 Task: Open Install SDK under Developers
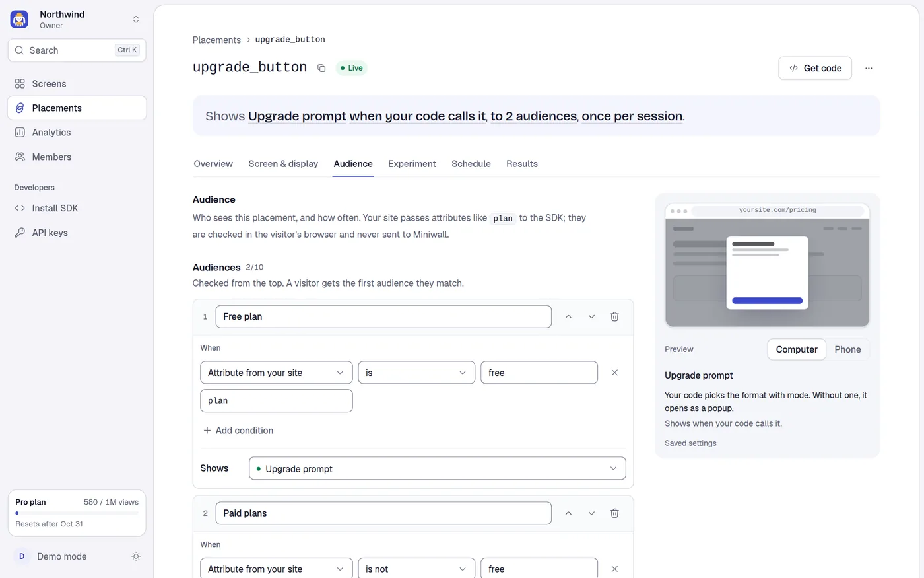tap(77, 208)
